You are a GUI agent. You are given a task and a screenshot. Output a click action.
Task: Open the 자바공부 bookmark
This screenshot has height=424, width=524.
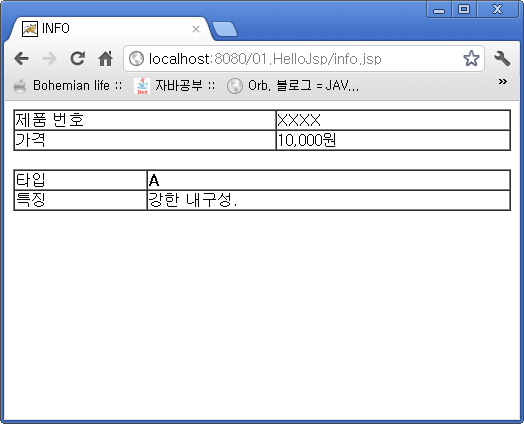(x=175, y=86)
